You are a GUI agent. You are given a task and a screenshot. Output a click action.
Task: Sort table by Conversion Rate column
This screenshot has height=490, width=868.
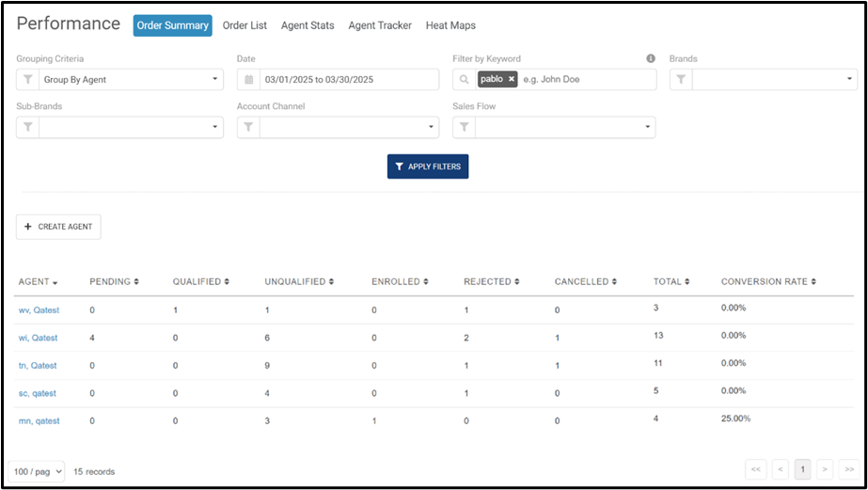click(x=768, y=282)
